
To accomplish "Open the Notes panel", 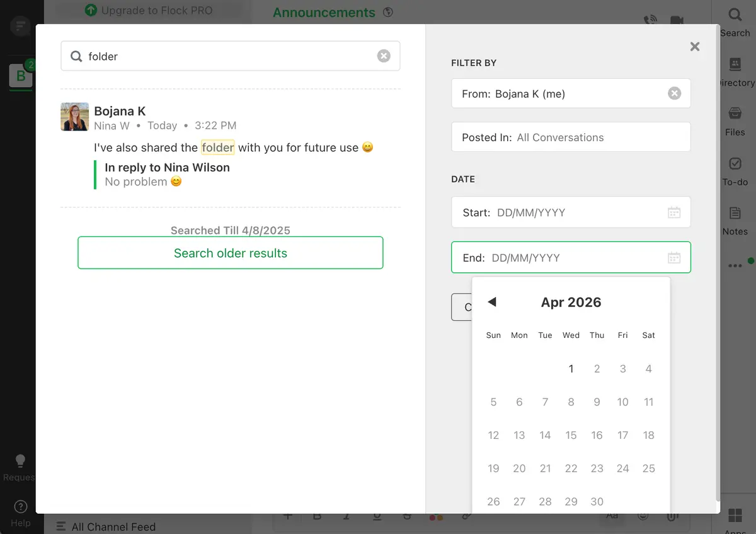I will click(735, 219).
